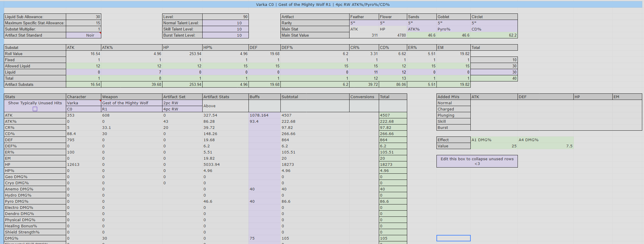Click the Allowed Liquid row label
Image resolution: width=644 pixels, height=244 pixels.
pos(35,66)
